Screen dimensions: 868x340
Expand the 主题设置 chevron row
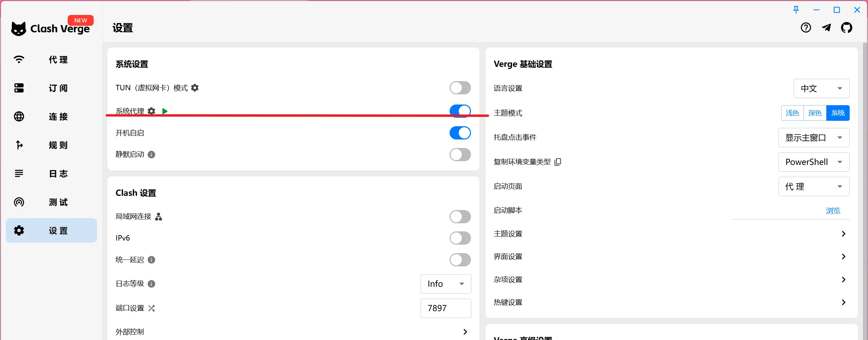(x=843, y=234)
